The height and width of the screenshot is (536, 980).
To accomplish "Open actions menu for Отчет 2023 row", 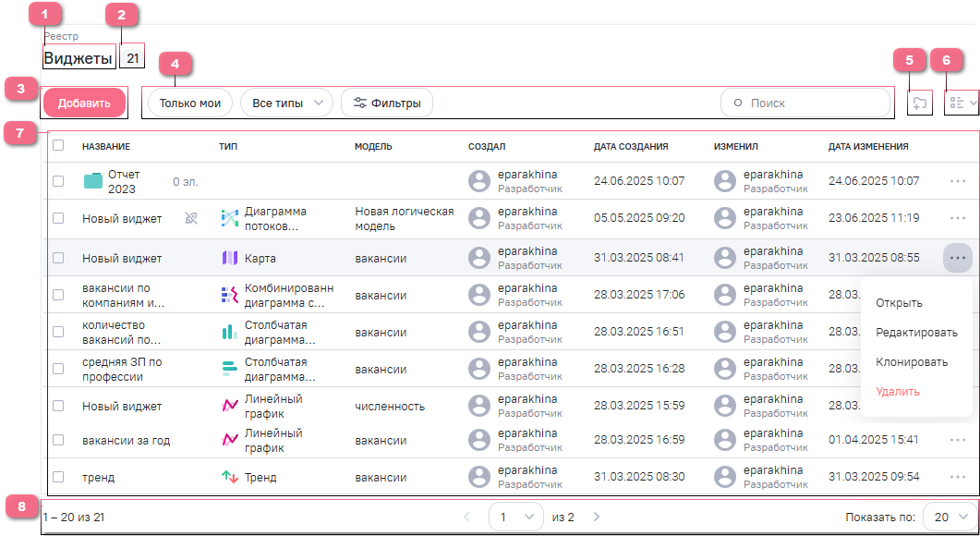I will (957, 181).
